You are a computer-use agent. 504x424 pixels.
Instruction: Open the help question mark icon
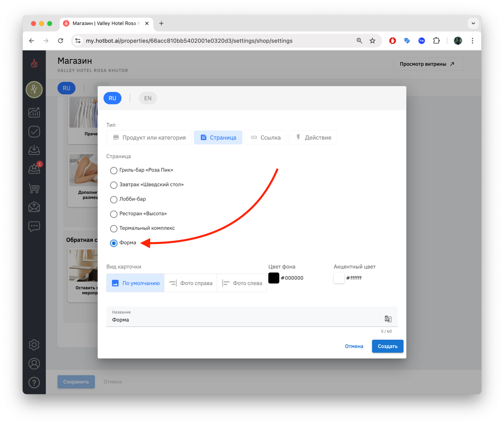[x=34, y=383]
